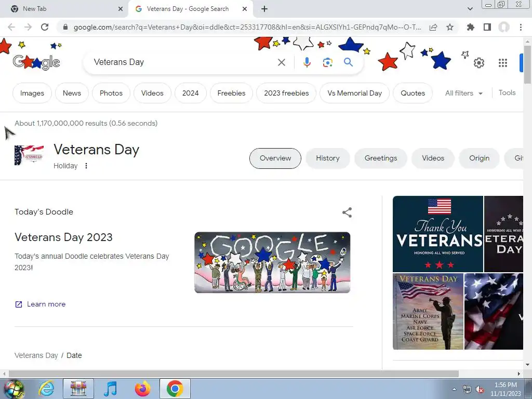Open a new browser tab with plus
532x399 pixels.
point(264,9)
